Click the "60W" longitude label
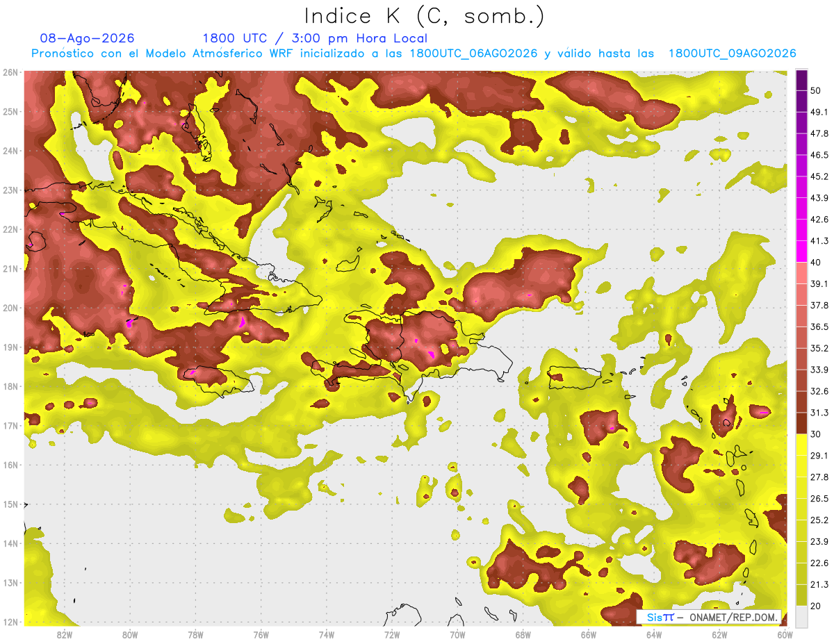Image resolution: width=834 pixels, height=644 pixels. pos(785,634)
